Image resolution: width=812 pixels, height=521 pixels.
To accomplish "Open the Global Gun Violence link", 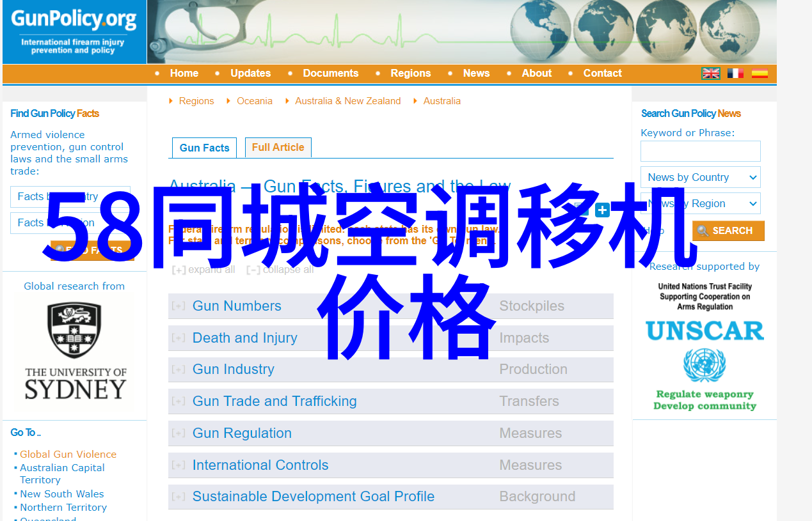I will tap(68, 455).
